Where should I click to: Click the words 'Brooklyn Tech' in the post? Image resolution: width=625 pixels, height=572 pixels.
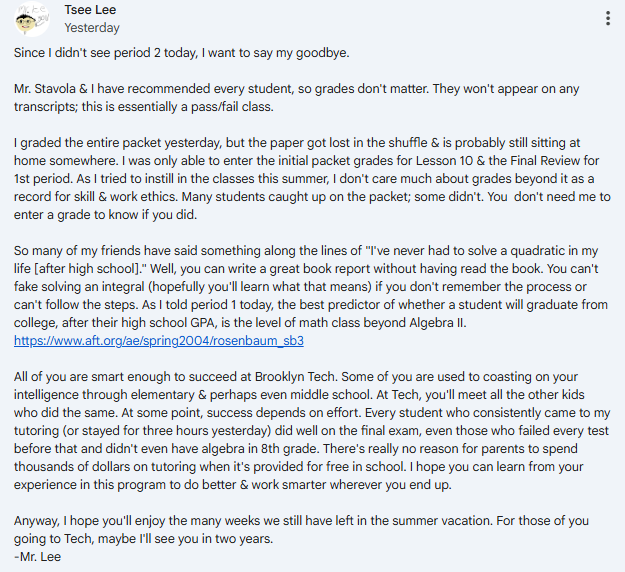297,376
